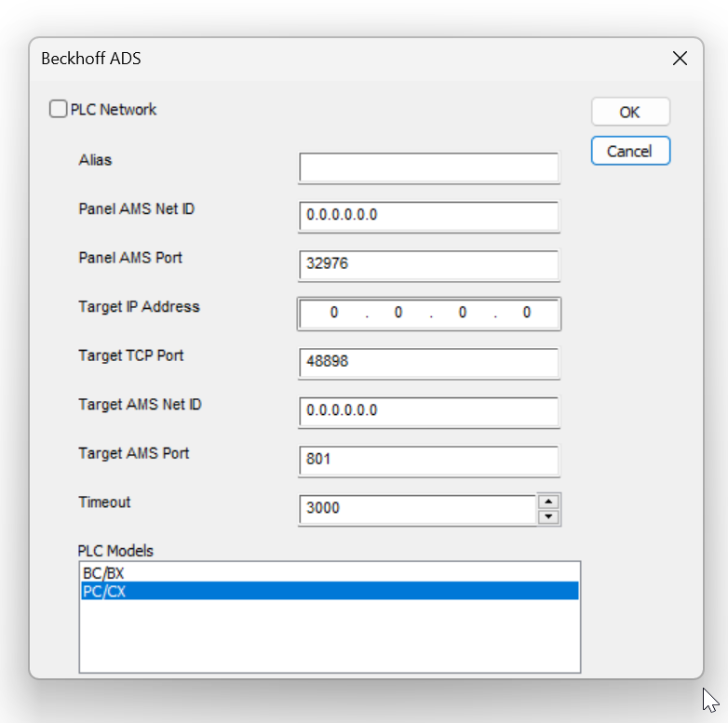Confirm settings with the OK button
Image resolution: width=728 pixels, height=723 pixels.
pyautogui.click(x=630, y=112)
